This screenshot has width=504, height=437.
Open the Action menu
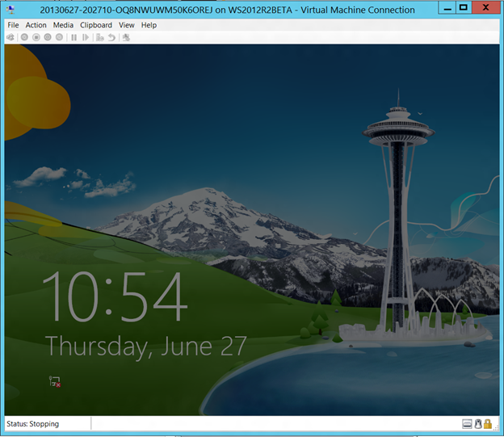pos(36,25)
